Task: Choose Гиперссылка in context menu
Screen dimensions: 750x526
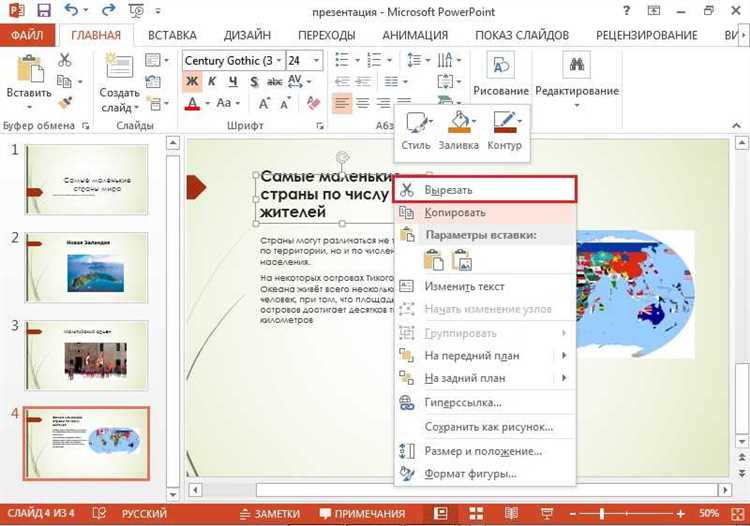Action: tap(485, 403)
